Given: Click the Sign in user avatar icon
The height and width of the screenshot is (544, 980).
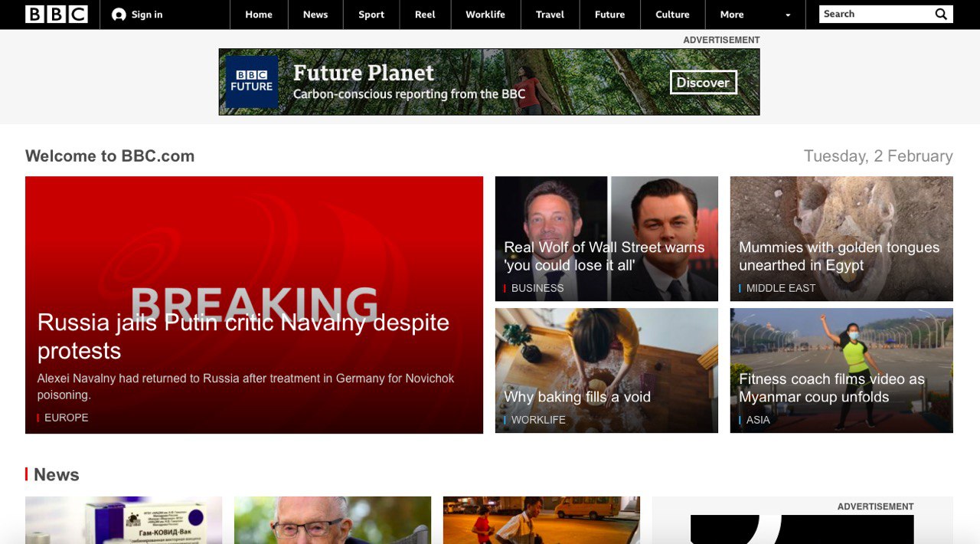Looking at the screenshot, I should coord(119,15).
